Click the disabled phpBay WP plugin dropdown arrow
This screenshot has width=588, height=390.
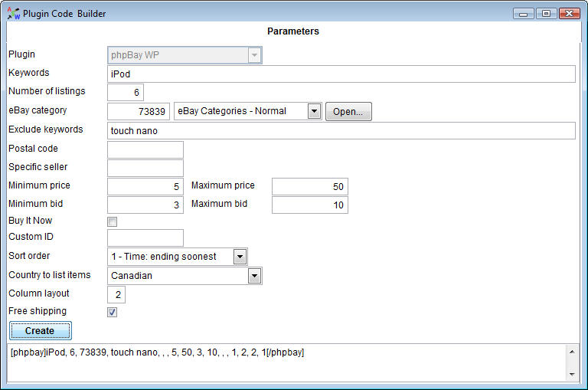tap(255, 55)
